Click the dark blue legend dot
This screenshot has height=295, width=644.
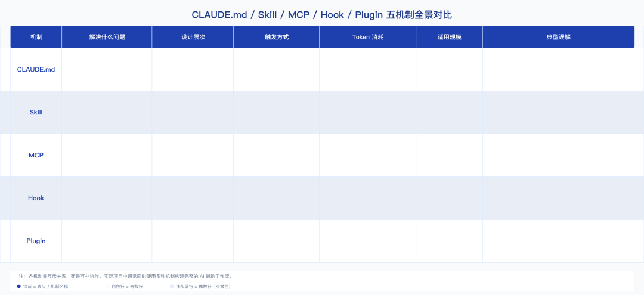click(19, 287)
